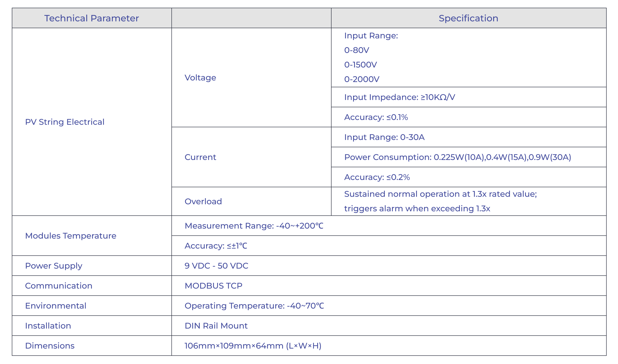This screenshot has height=364, width=618.
Task: Click the DIN Rail Mount value
Action: [216, 326]
